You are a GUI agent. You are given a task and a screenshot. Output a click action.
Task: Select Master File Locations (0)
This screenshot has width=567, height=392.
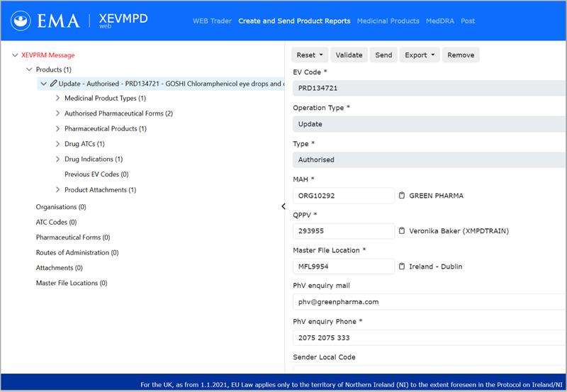point(72,283)
